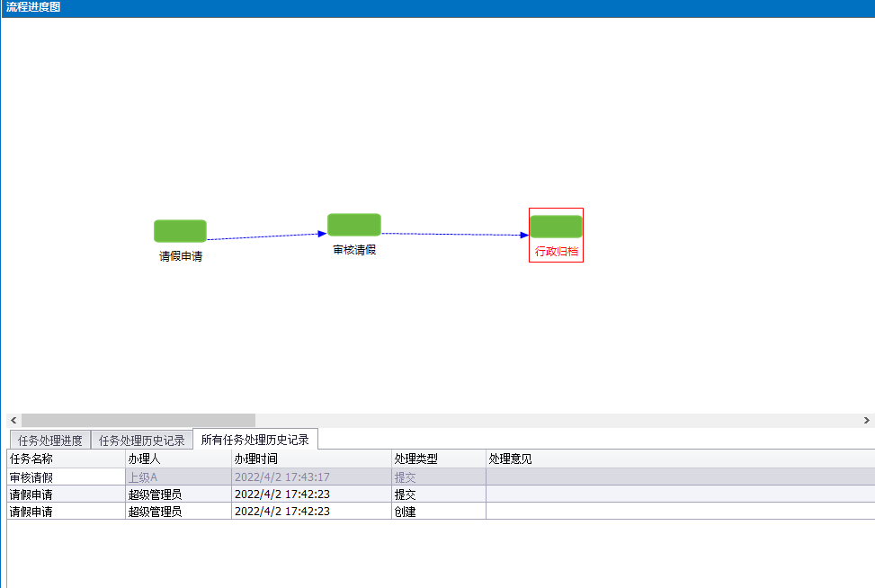Click the left scroll arrow of horizontal scrollbar
The image size is (875, 588).
[x=13, y=420]
